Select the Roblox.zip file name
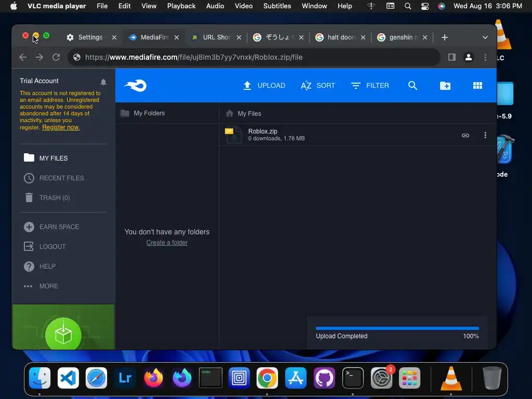 tap(262, 131)
